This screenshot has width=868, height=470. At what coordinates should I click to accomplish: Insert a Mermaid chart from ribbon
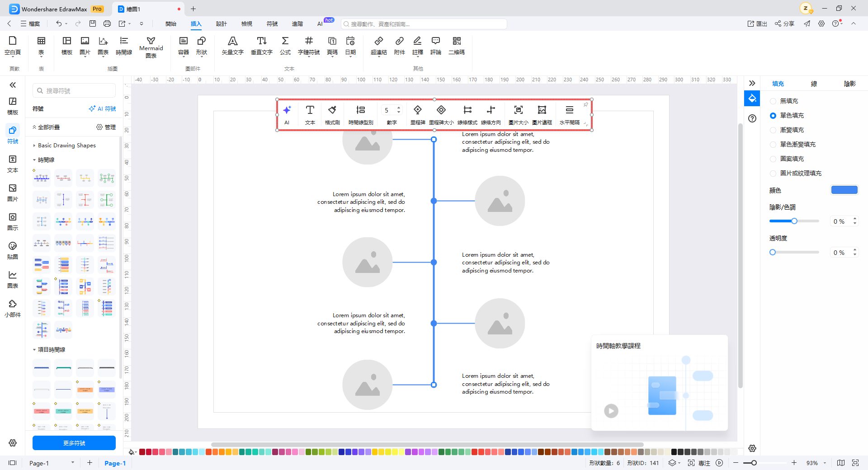(x=151, y=47)
